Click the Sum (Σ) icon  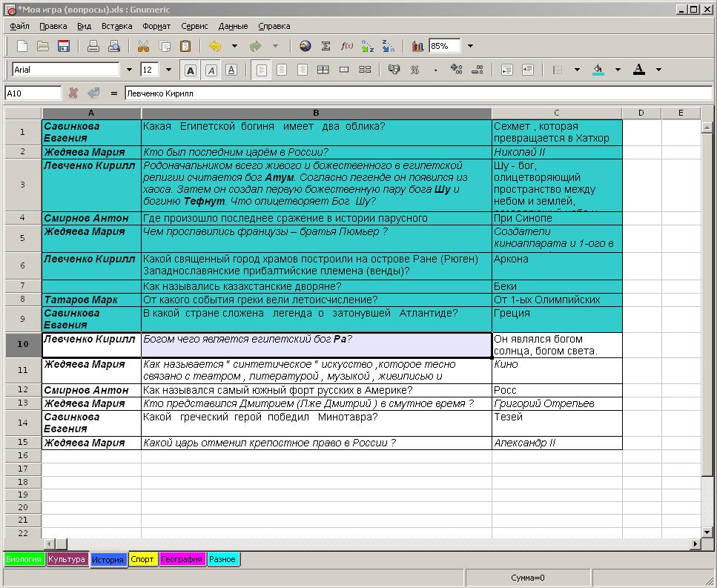click(326, 46)
